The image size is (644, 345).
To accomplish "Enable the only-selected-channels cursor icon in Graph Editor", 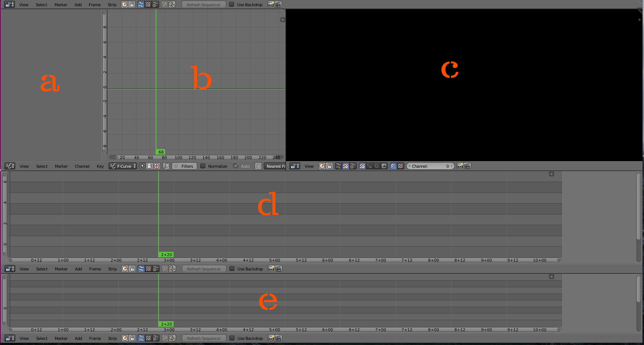I will point(157,166).
